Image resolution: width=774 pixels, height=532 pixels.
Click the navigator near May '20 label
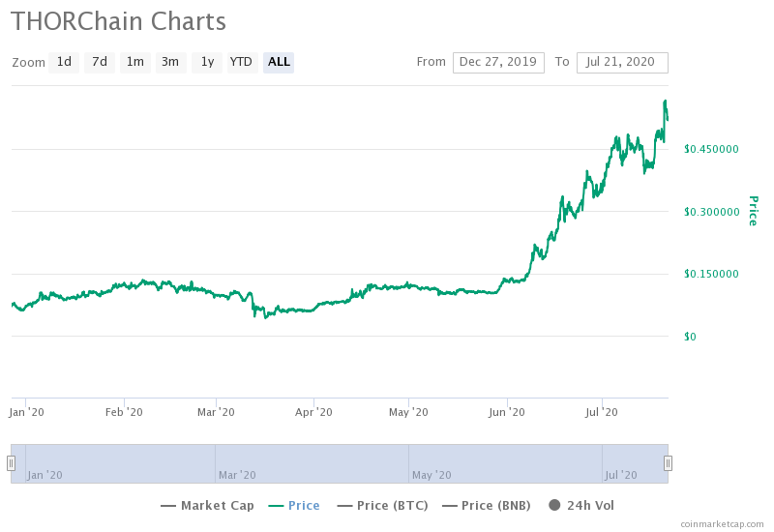[432, 475]
